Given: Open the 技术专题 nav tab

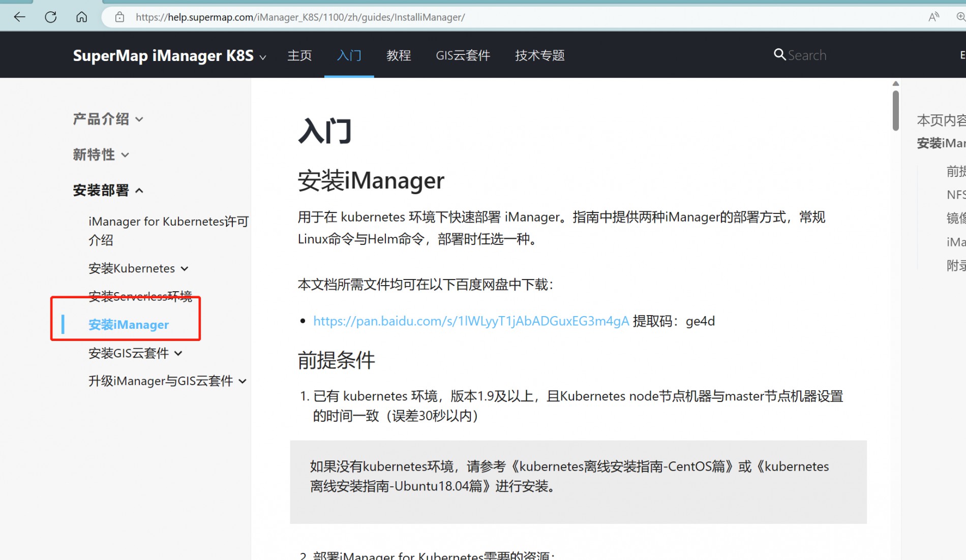Looking at the screenshot, I should [539, 55].
